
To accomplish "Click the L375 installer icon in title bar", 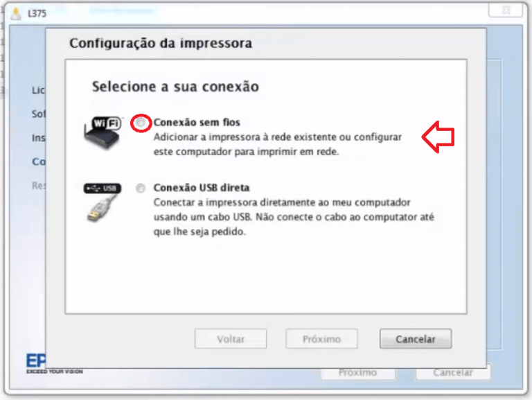I will pos(16,13).
